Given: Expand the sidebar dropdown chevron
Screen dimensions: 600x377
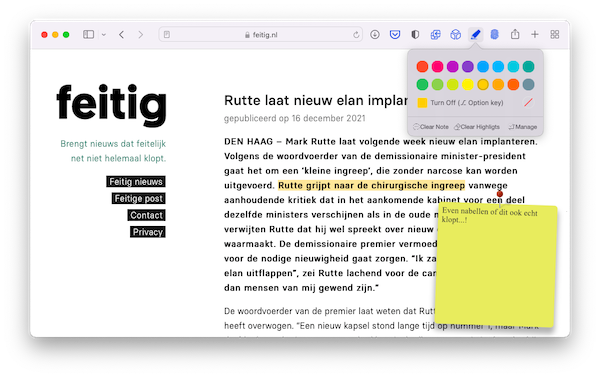Looking at the screenshot, I should click(104, 35).
